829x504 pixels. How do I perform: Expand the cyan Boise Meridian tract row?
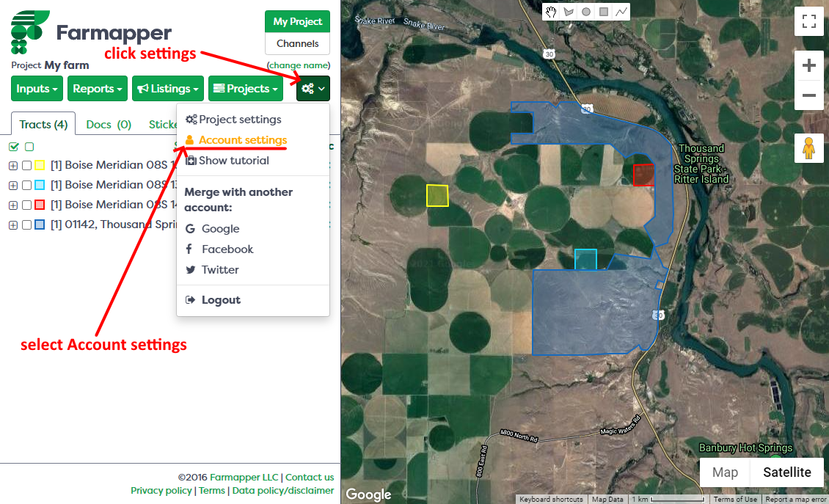13,185
